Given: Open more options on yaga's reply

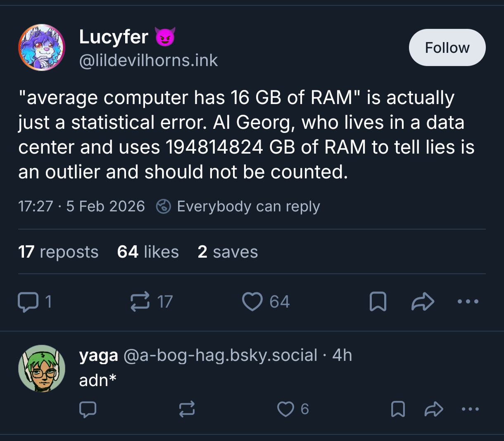Looking at the screenshot, I should (x=470, y=409).
